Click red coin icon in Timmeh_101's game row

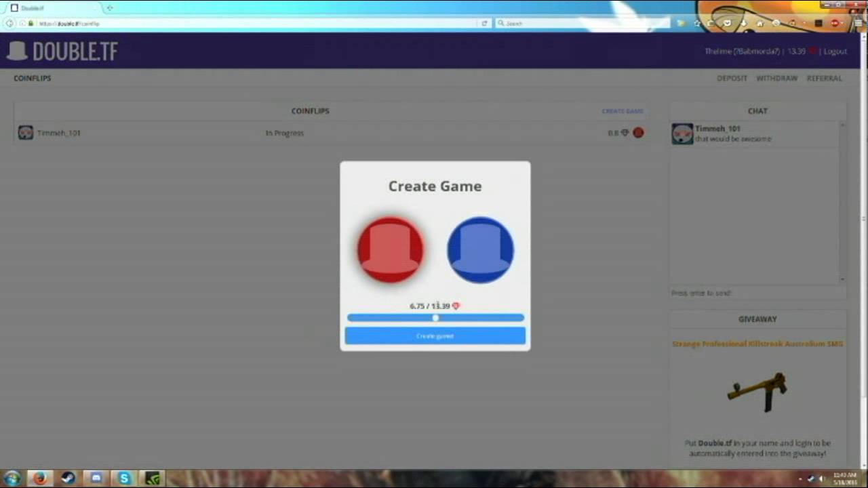click(x=638, y=133)
